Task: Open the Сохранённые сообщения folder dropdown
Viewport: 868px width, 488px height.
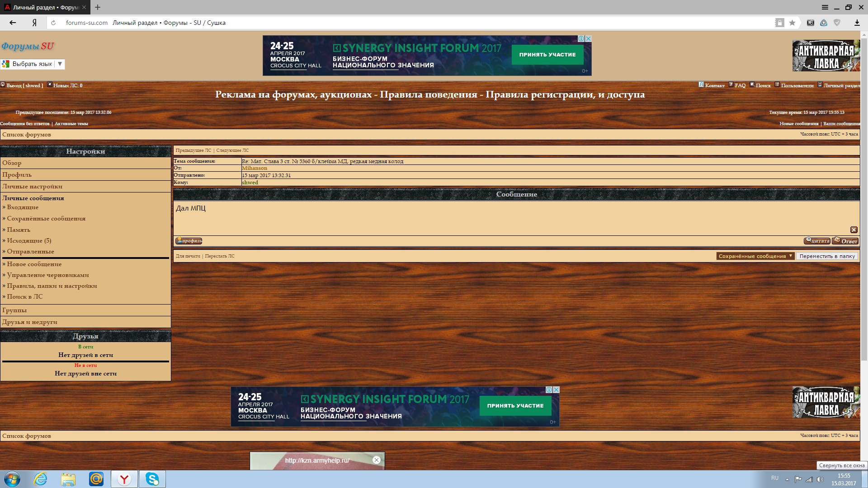Action: pos(755,256)
